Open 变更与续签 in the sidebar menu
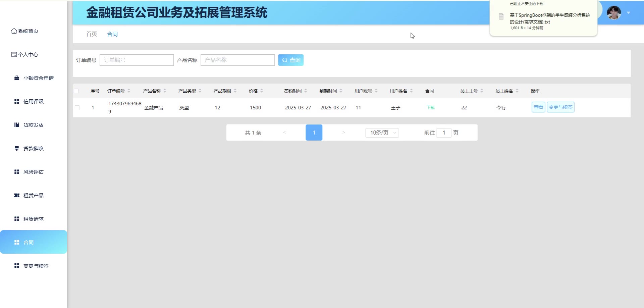644x308 pixels. coord(36,266)
